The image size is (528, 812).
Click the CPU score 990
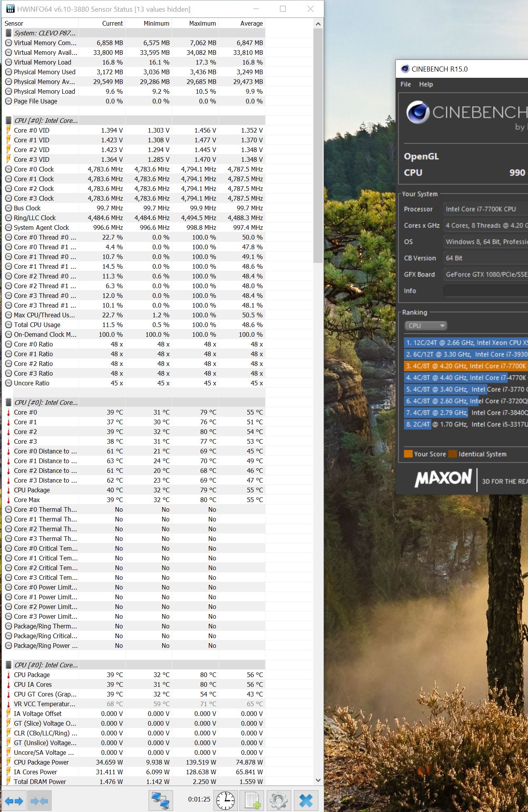click(x=517, y=173)
